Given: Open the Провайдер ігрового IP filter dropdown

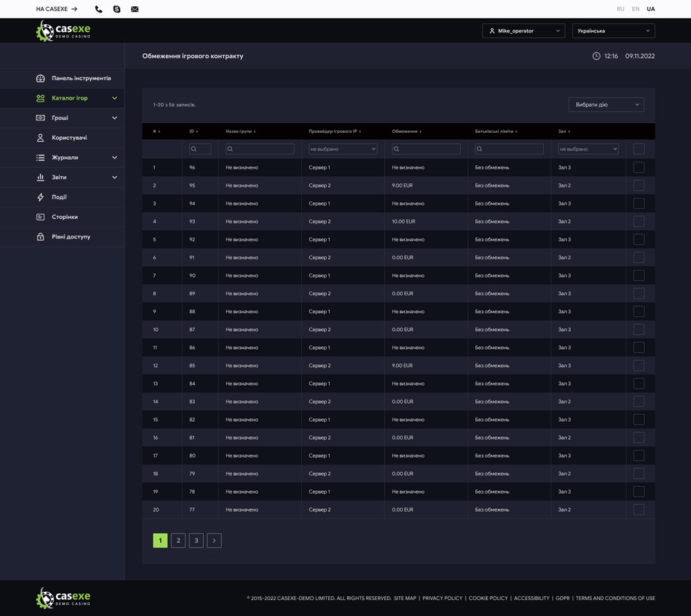Looking at the screenshot, I should [343, 149].
